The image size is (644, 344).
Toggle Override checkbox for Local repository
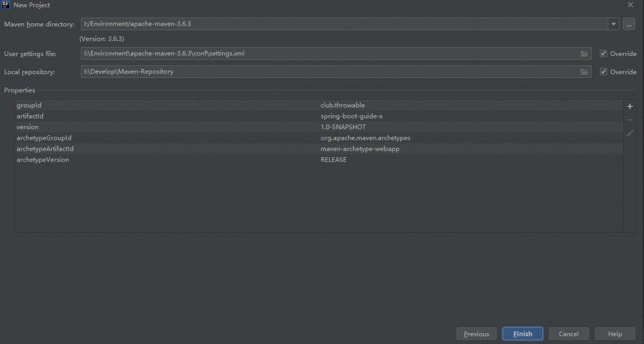pos(603,72)
